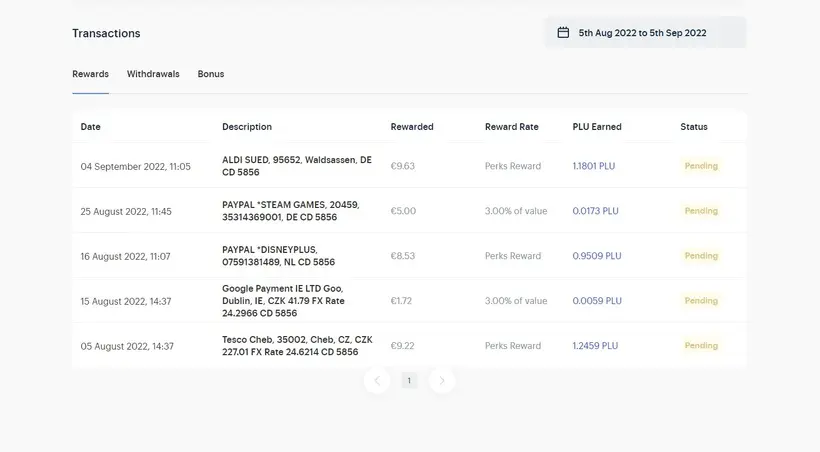820x452 pixels.
Task: Open the Tesco Cheb transaction row
Action: [x=409, y=346]
